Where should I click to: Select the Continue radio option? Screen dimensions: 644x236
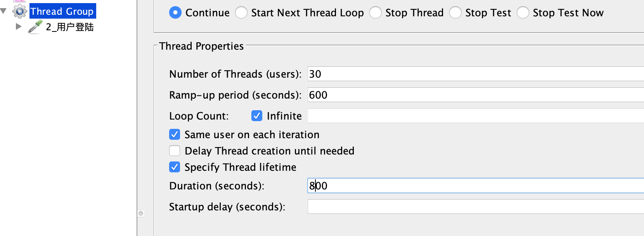[x=175, y=13]
